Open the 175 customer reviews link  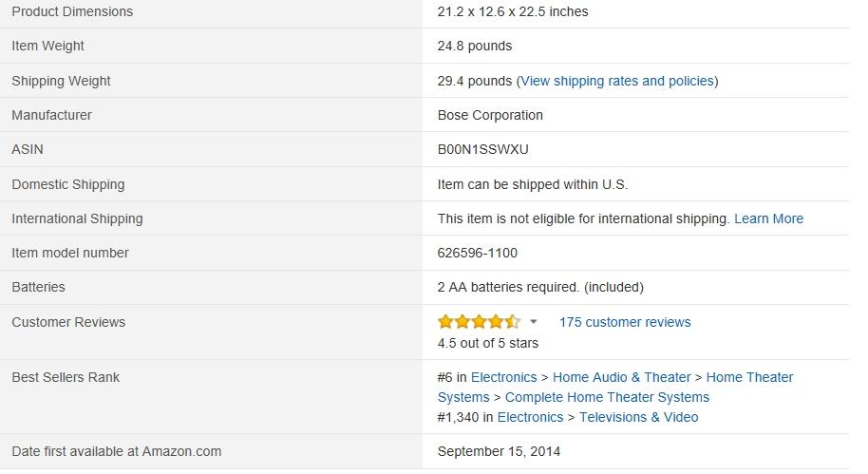[625, 322]
